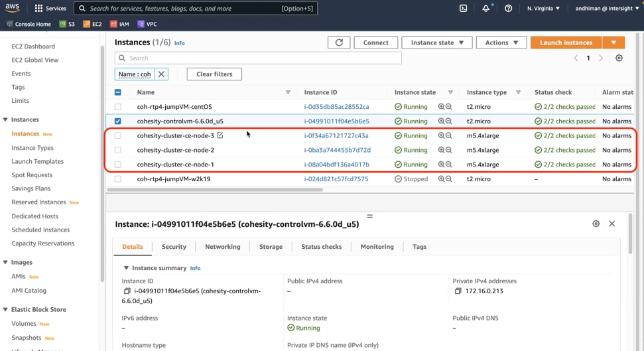Image resolution: width=644 pixels, height=351 pixels.
Task: Open the Status checks tab
Action: click(322, 247)
